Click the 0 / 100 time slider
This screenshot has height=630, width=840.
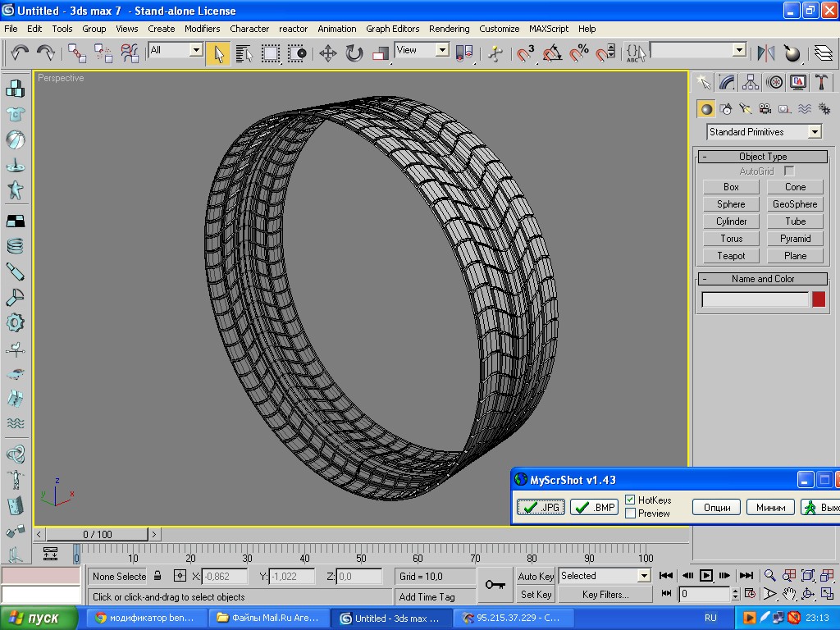click(97, 534)
